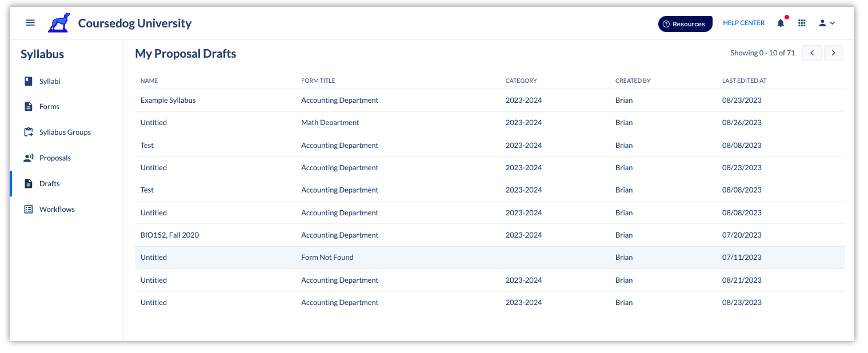
Task: Select the 08/21/2023 date cell
Action: coord(742,280)
